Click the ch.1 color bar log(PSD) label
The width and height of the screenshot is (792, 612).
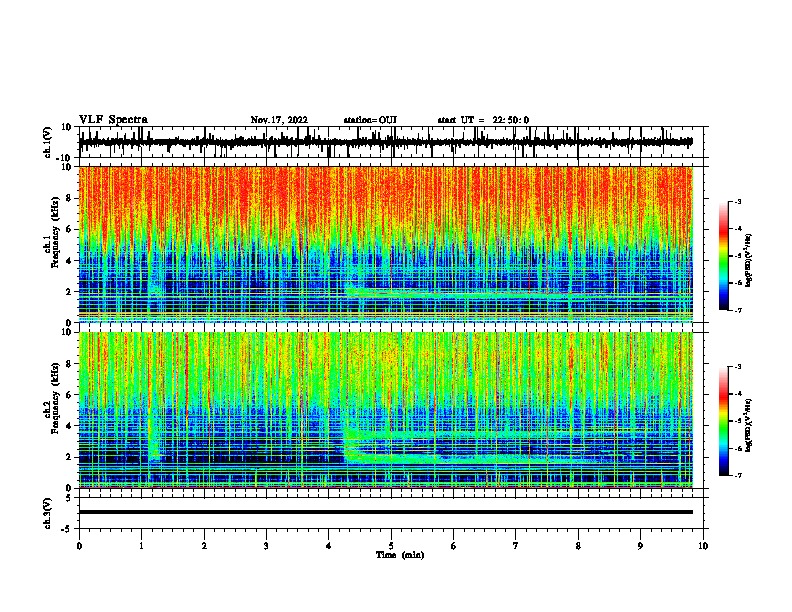[748, 260]
